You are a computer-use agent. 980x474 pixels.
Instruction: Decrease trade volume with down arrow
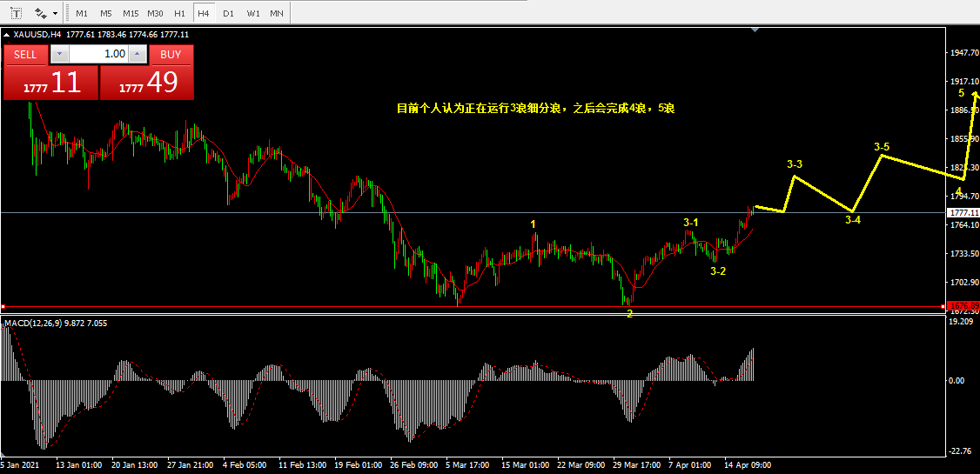[59, 54]
